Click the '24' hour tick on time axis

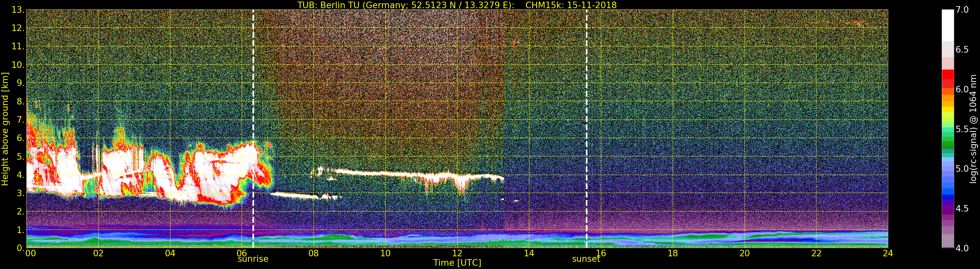pos(888,253)
